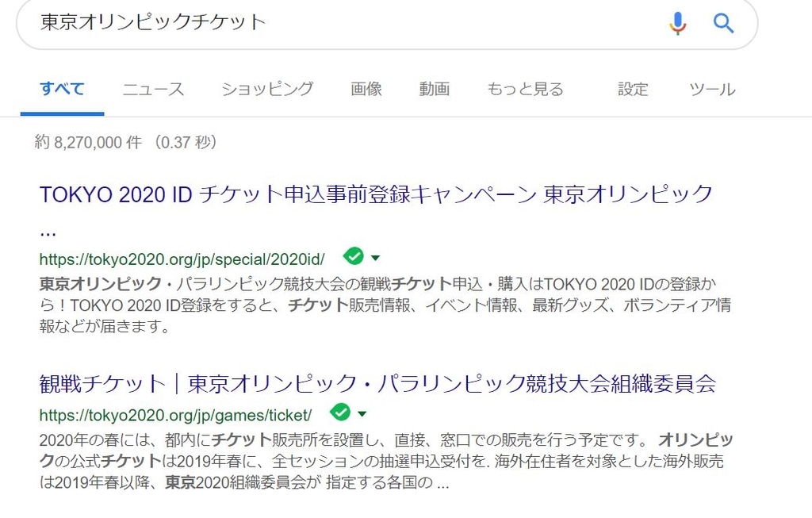Click the tokyo2020.org/jp/games/ticket/ URL
The height and width of the screenshot is (518, 812).
[175, 415]
